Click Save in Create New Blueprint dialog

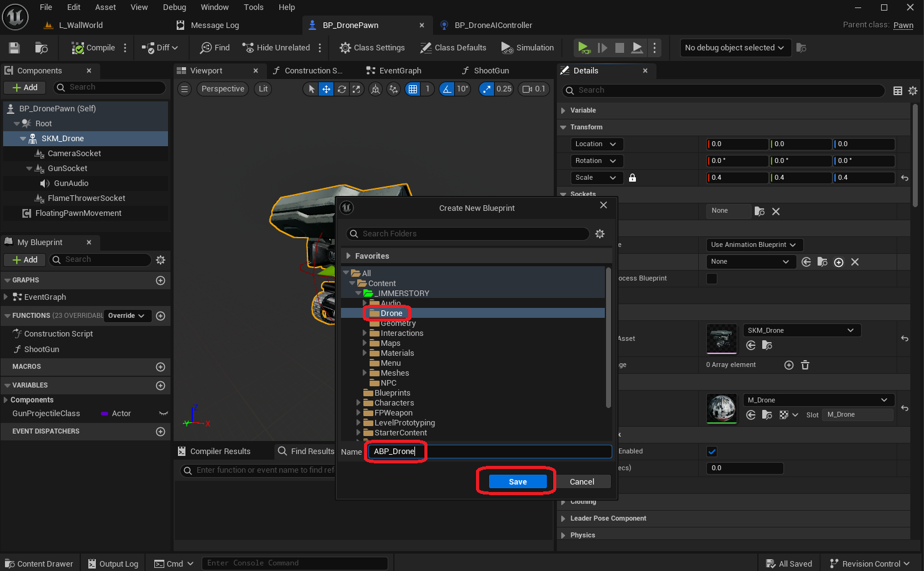click(x=518, y=482)
